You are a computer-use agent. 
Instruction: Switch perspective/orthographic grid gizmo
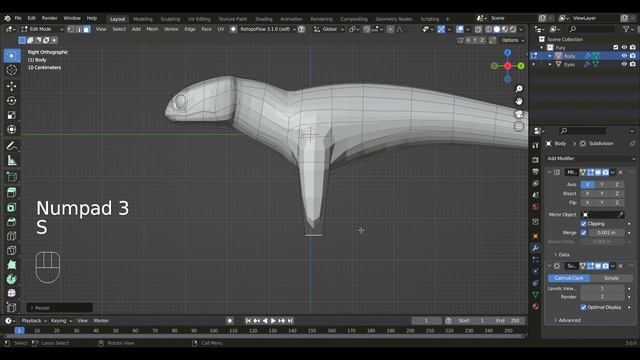tap(519, 127)
